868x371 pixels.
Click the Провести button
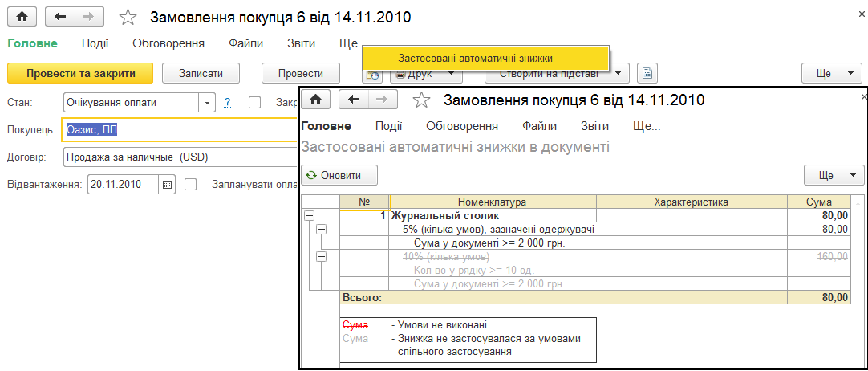tap(301, 73)
